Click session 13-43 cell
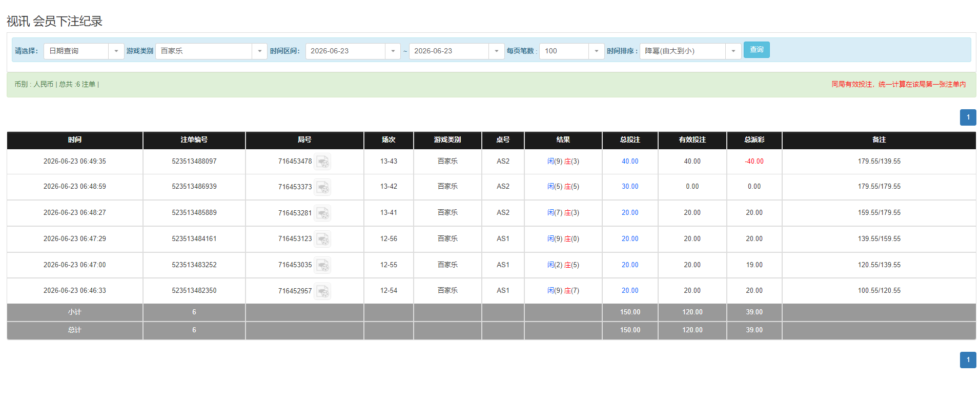980x400 pixels. 389,162
